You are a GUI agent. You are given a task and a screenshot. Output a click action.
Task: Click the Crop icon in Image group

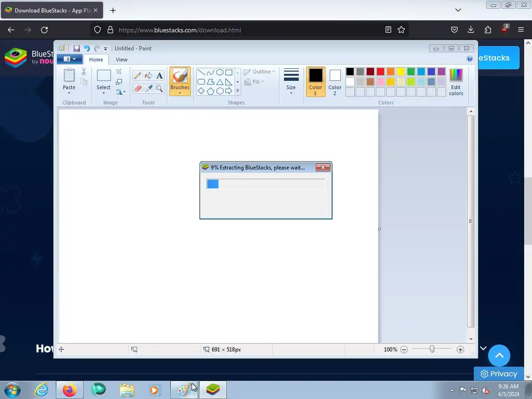[119, 72]
